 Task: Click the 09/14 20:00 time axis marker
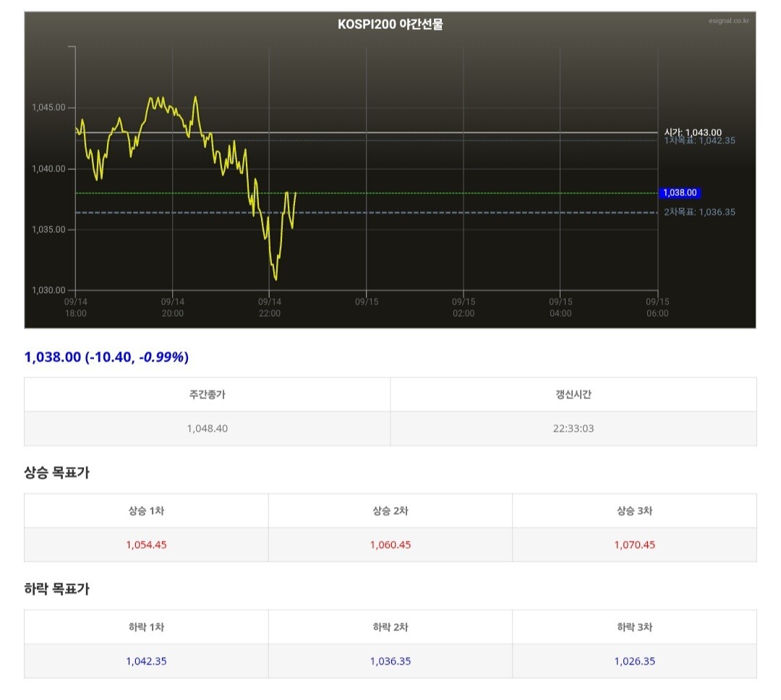pyautogui.click(x=172, y=307)
